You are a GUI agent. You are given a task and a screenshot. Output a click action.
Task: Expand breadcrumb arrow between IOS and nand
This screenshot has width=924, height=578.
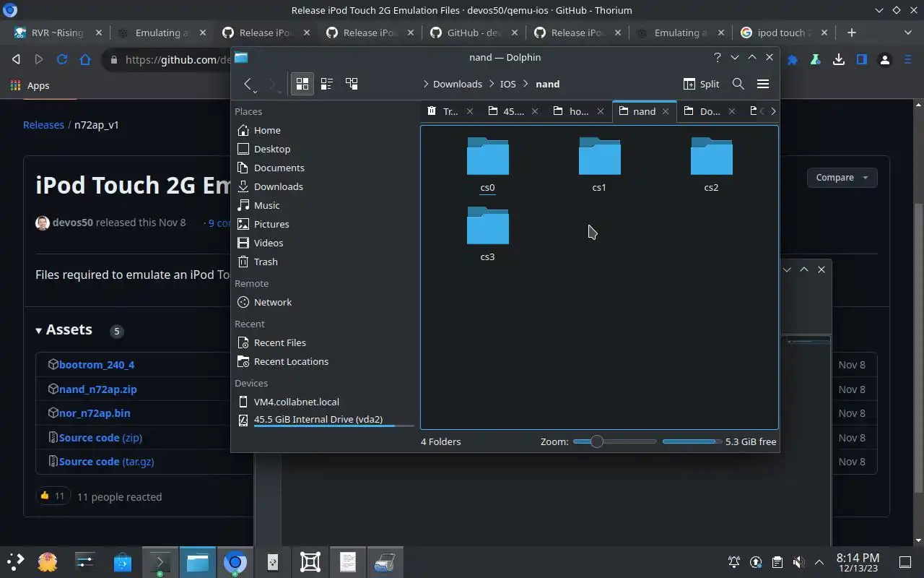[526, 84]
